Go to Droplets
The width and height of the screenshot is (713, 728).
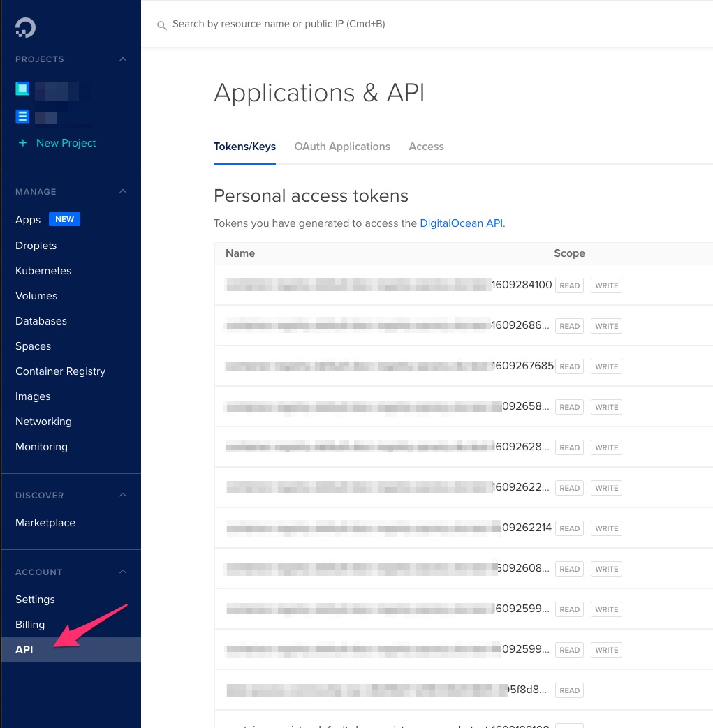[x=36, y=246]
